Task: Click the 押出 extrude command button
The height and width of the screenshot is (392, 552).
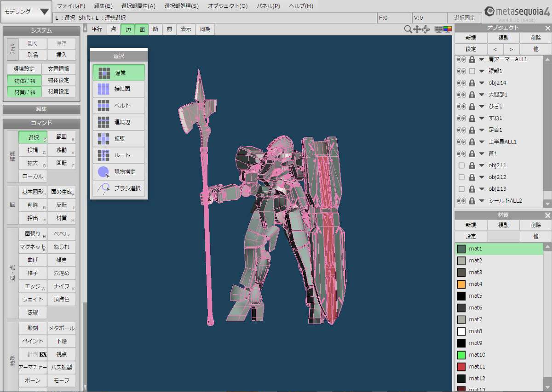Action: [33, 218]
